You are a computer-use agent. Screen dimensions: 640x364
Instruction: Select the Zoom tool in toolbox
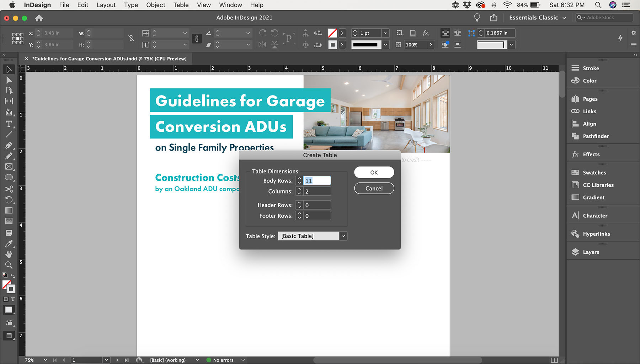[9, 265]
